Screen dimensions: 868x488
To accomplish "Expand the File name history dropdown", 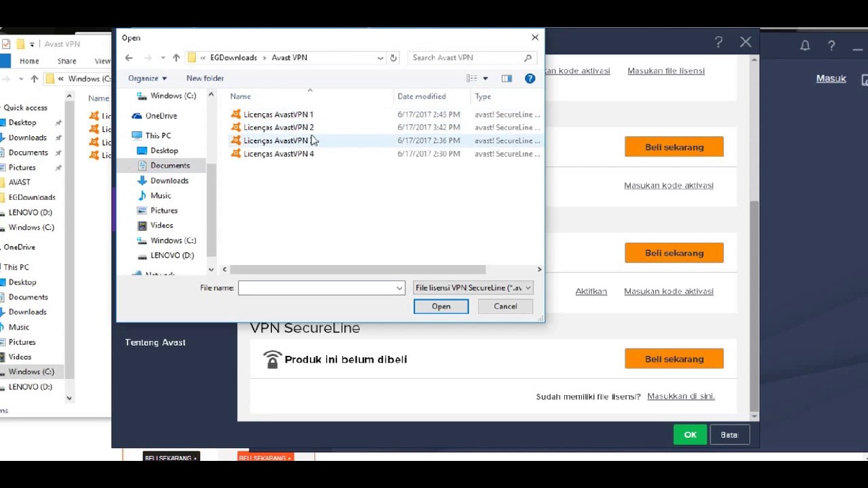I will (399, 288).
